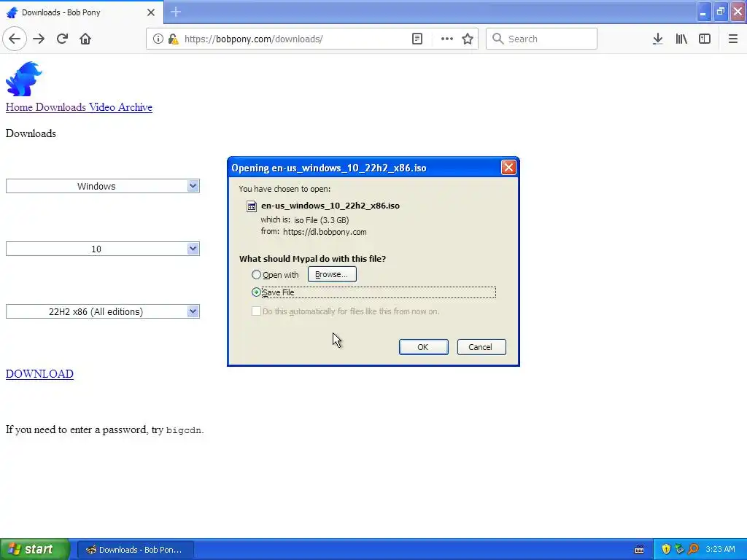This screenshot has width=747, height=560.
Task: Open the library icon in toolbar
Action: [681, 39]
